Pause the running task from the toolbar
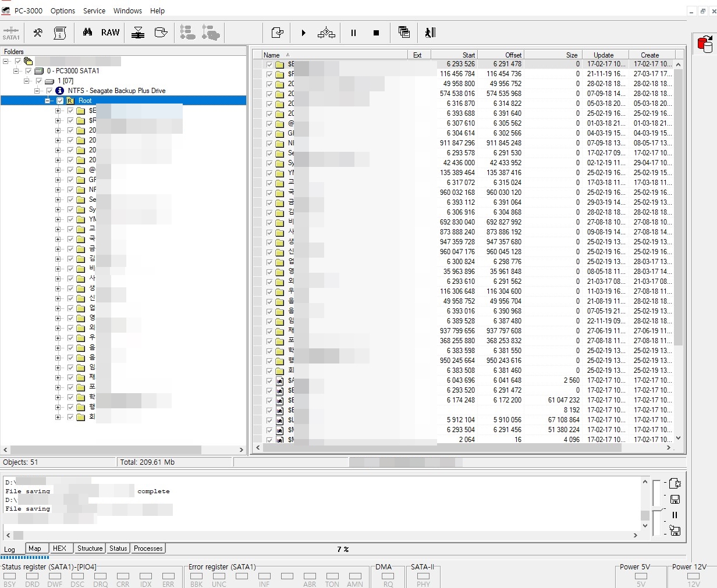This screenshot has width=717, height=588. [x=353, y=33]
